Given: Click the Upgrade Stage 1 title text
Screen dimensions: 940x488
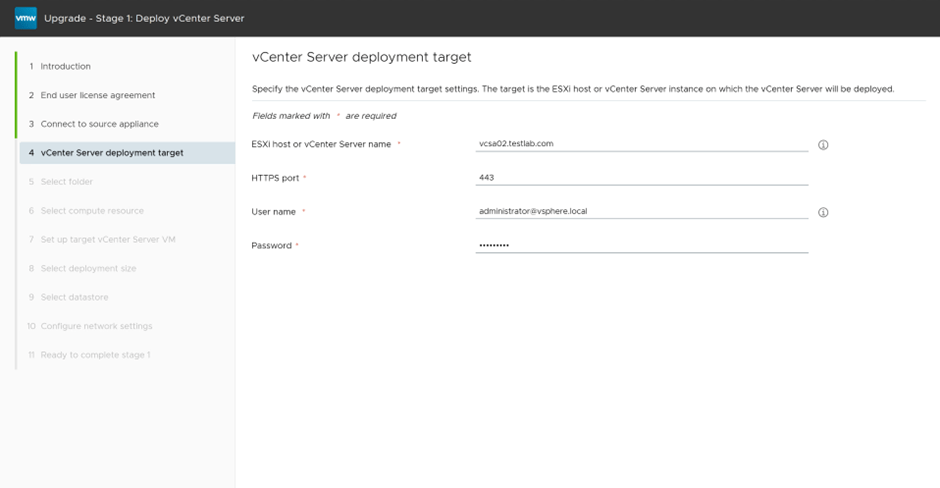Looking at the screenshot, I should [144, 18].
